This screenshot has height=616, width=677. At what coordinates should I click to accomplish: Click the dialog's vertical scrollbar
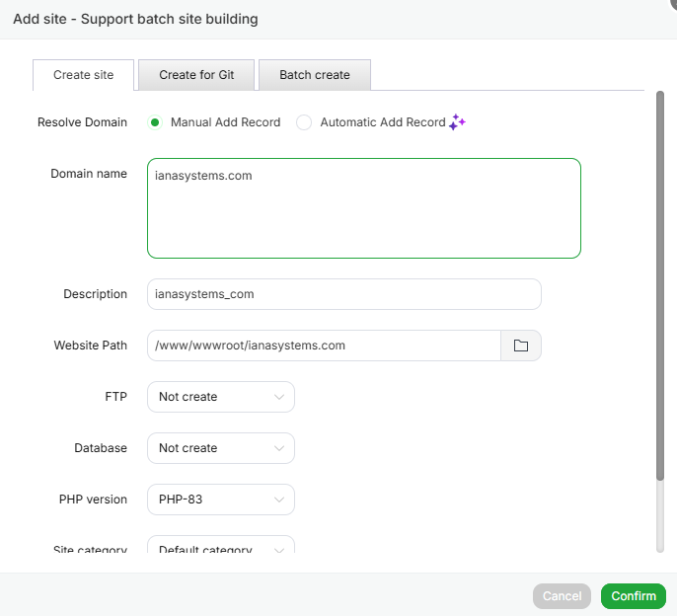click(x=660, y=286)
